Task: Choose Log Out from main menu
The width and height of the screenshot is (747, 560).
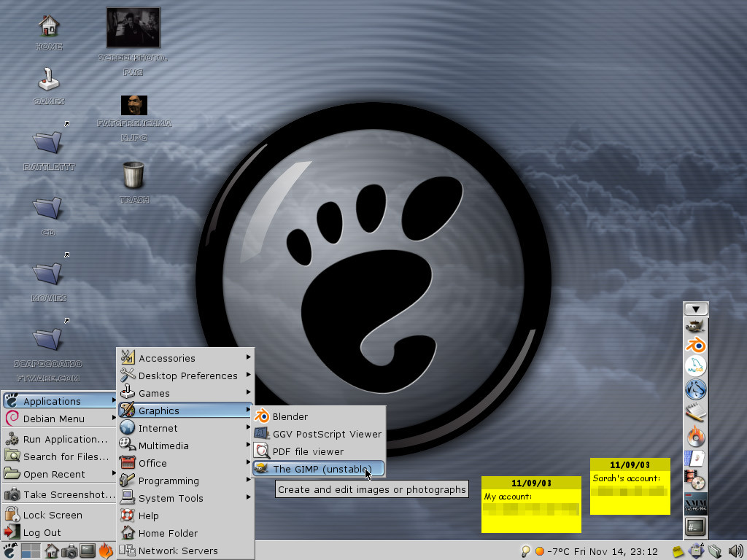Action: [60, 532]
